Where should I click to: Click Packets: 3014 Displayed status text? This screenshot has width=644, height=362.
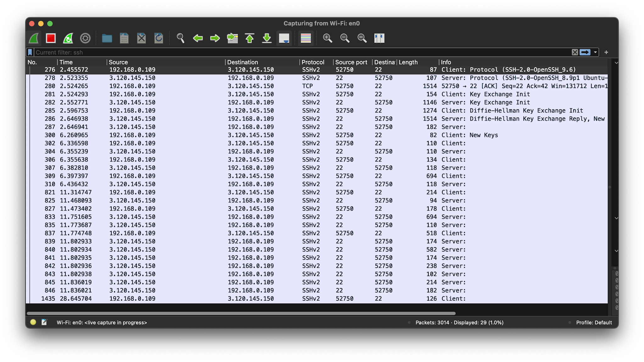pos(459,322)
